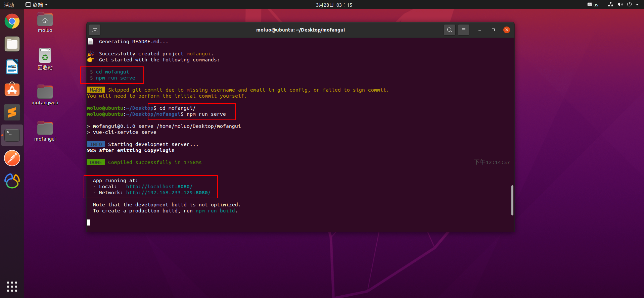Click the blue INFO label
The image size is (644, 298).
[x=96, y=144]
